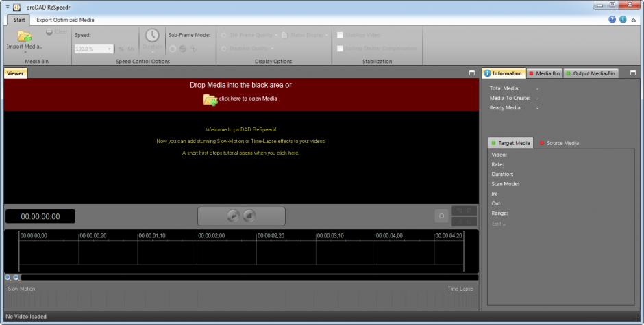This screenshot has height=325, width=644.
Task: Expand the Duration dropdown arrow
Action: 152,52
